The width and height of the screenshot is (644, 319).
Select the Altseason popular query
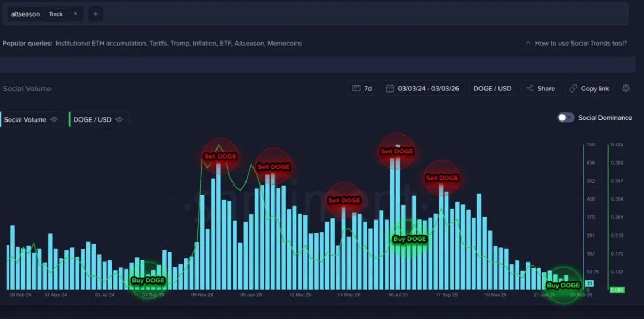[x=249, y=43]
